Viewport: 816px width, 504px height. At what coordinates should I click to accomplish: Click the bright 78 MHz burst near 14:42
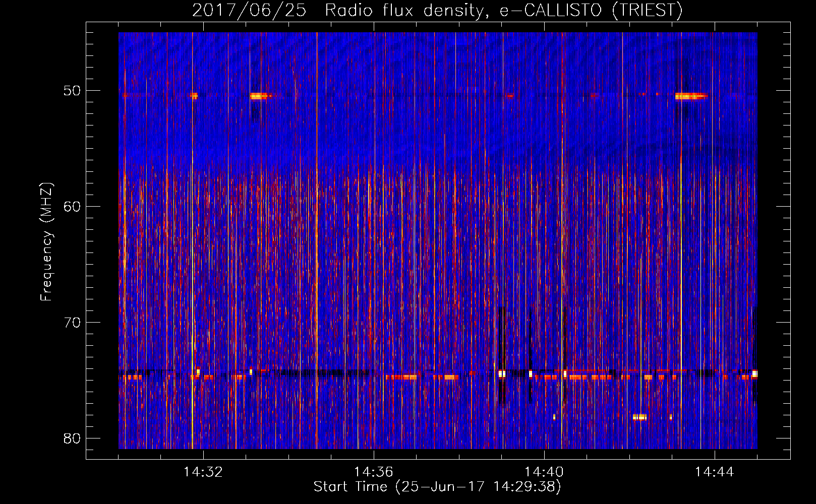coord(639,417)
